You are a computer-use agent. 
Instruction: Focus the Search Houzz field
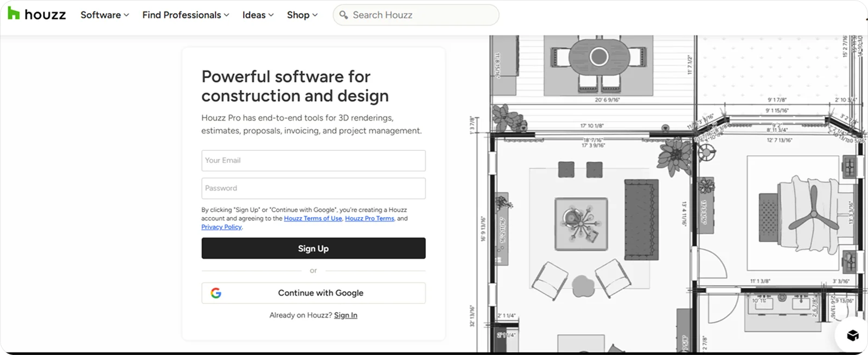click(416, 15)
